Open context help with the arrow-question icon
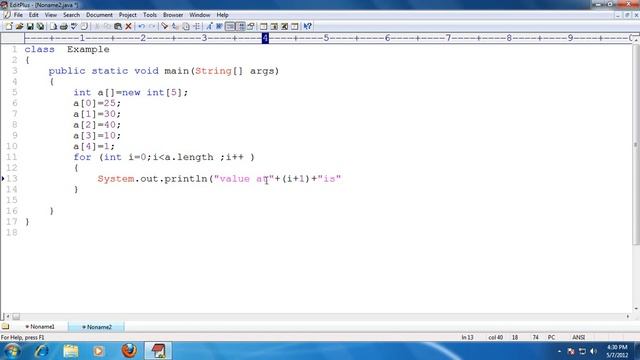Image resolution: width=640 pixels, height=360 pixels. tap(307, 27)
